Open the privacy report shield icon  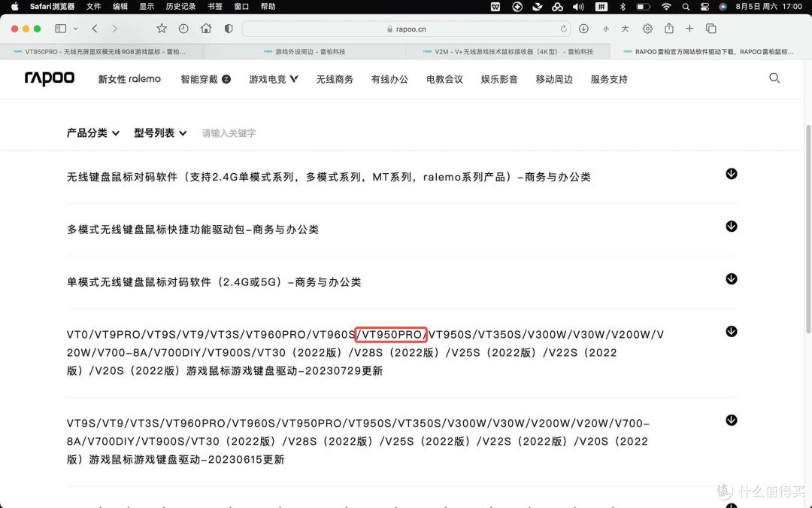click(229, 29)
